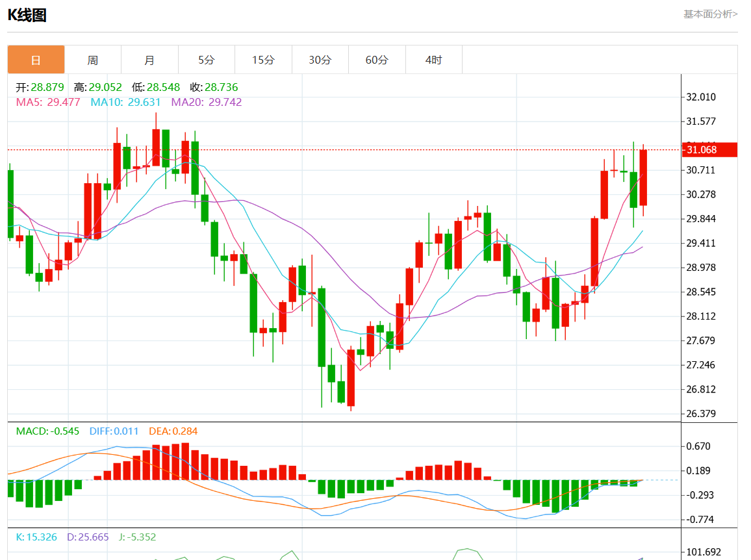
Task: Click the MA20: 29.742 label
Action: (x=207, y=102)
